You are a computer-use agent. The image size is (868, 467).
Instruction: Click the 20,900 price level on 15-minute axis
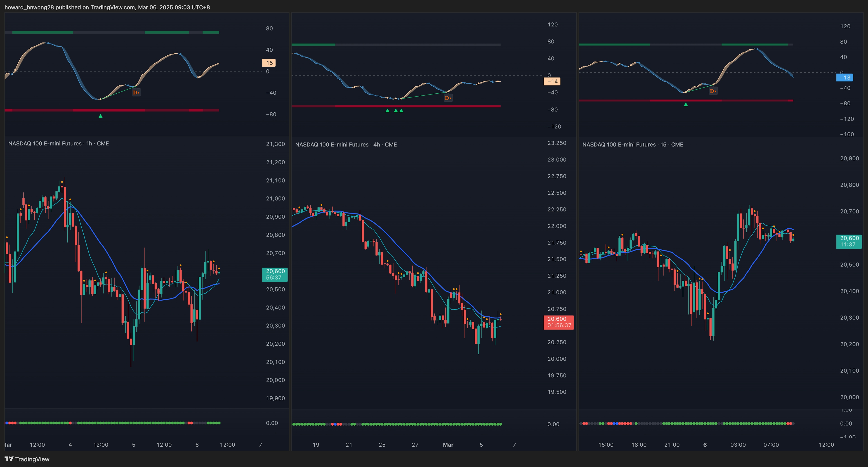click(849, 159)
